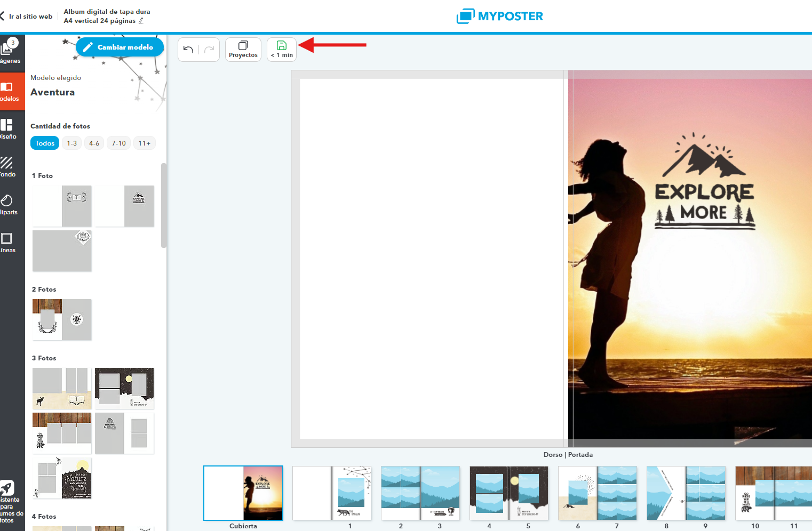Screen dimensions: 812x531
Task: Choose 3 Fotos wood panel layout
Action: coord(62,433)
